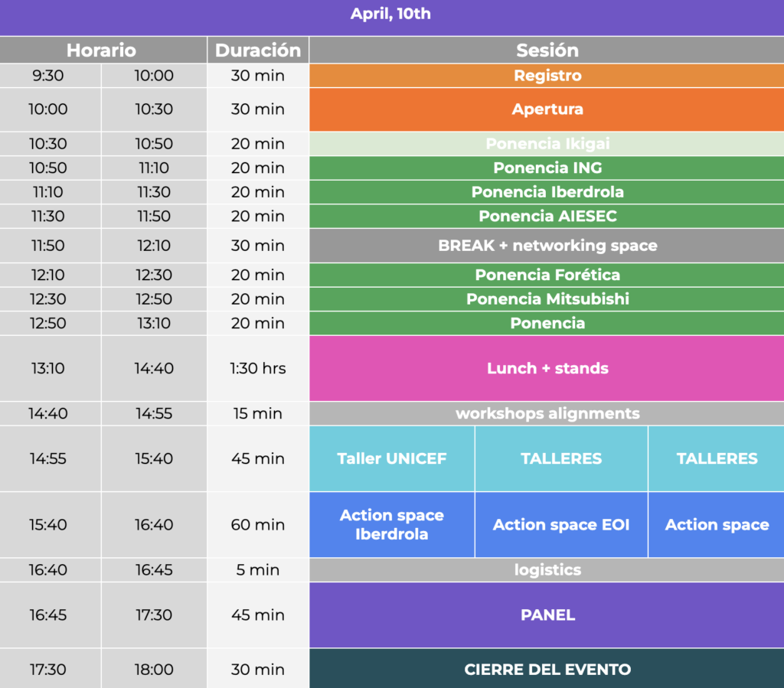
Task: Click the BREAK + networking space cell
Action: click(x=547, y=246)
